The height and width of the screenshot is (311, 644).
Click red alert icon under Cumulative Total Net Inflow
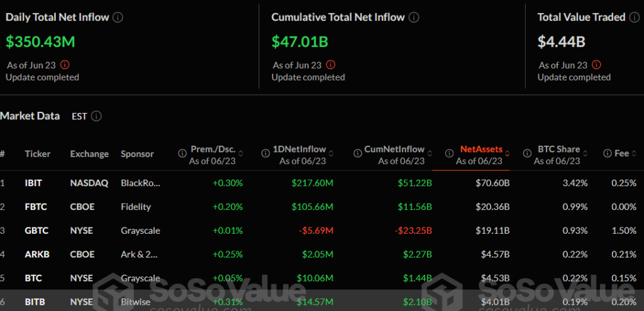pyautogui.click(x=331, y=65)
